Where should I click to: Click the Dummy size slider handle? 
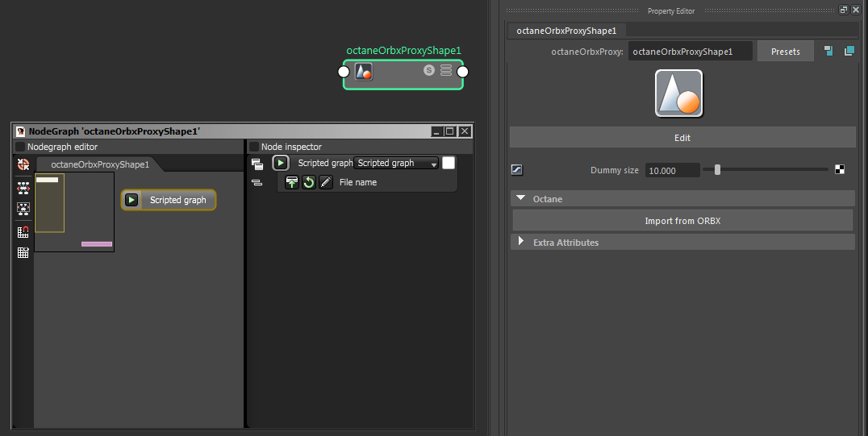pyautogui.click(x=717, y=170)
